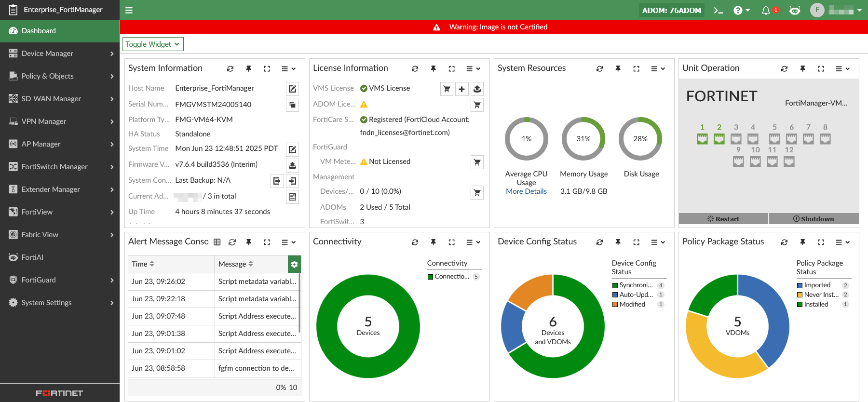Toggle Imported legend in Policy Package Status

click(817, 285)
